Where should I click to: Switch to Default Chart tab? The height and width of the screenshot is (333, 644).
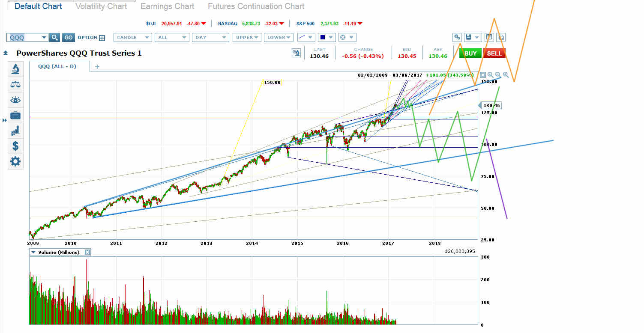tap(38, 6)
